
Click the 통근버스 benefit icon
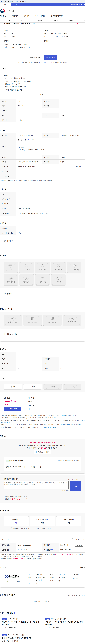(x=11, y=267)
